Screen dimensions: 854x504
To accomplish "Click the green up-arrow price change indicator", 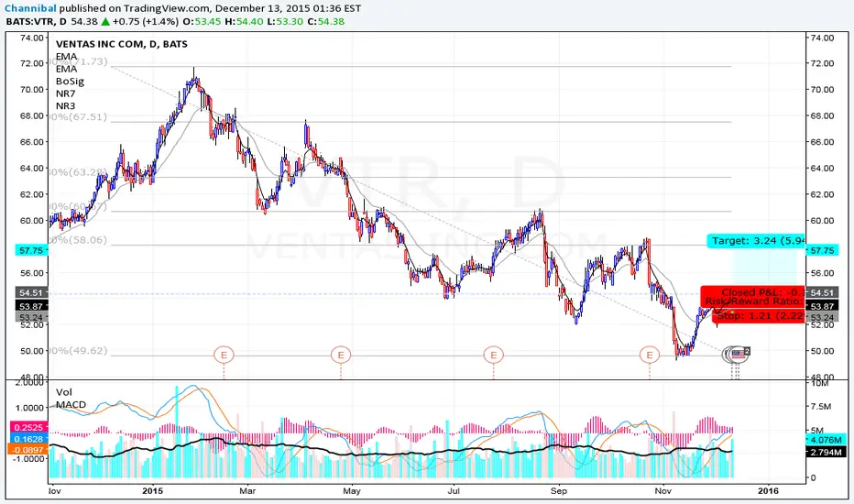I will tap(105, 22).
